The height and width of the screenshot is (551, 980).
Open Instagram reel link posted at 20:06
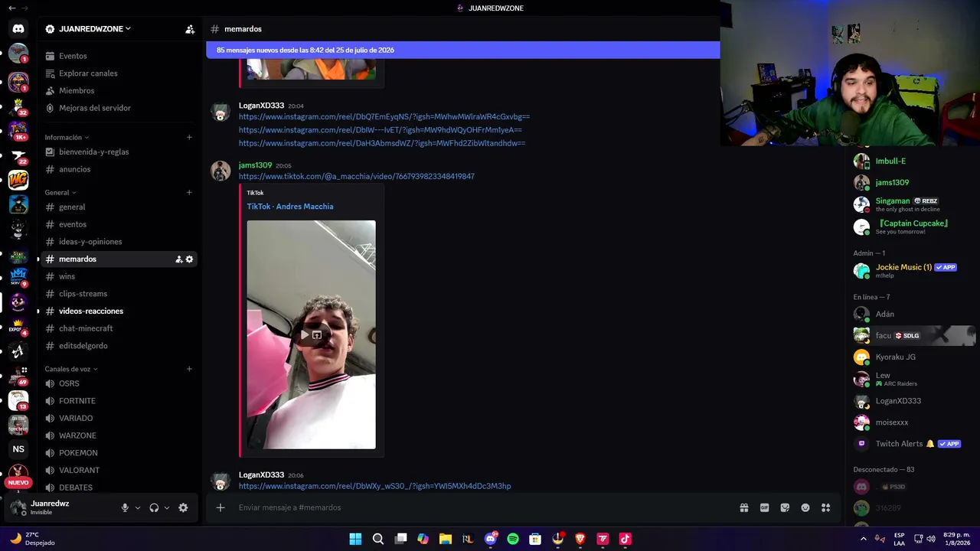pyautogui.click(x=374, y=487)
